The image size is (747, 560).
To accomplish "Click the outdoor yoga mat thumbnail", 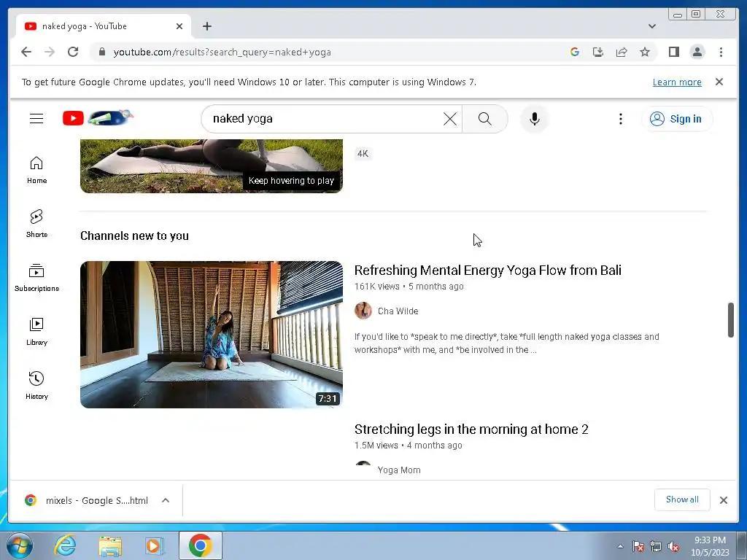I will click(x=211, y=166).
